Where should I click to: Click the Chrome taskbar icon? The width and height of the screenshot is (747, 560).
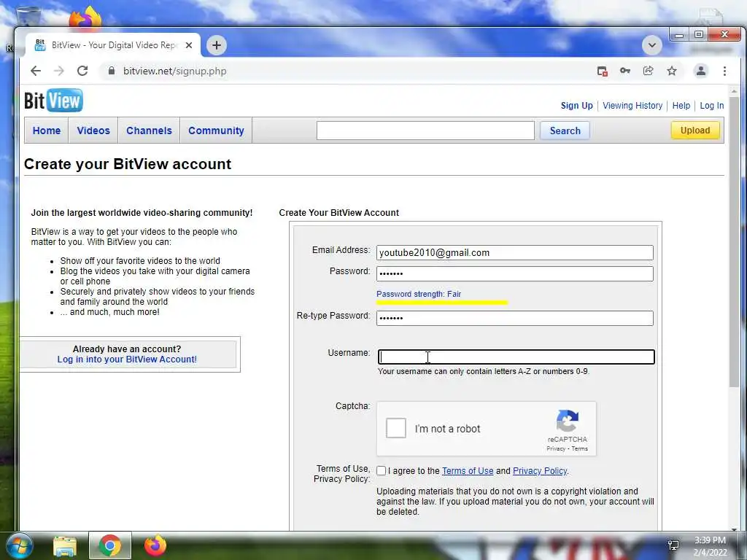110,545
